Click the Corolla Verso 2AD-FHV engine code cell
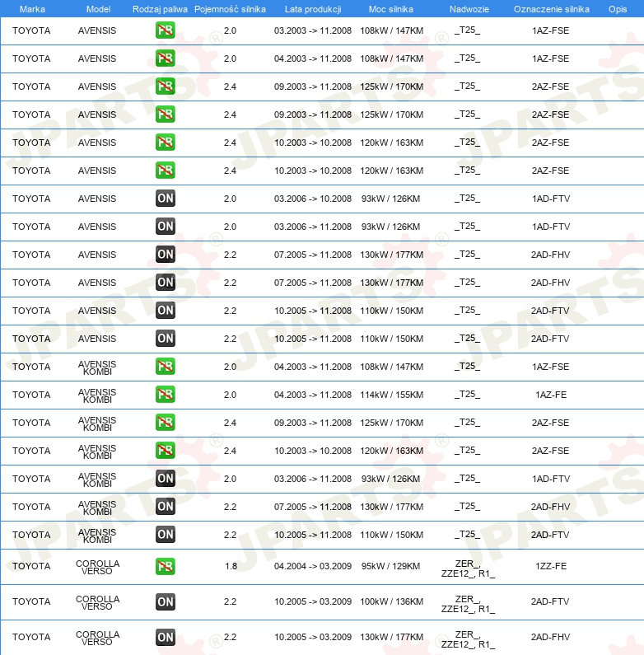644x655 pixels. click(550, 637)
